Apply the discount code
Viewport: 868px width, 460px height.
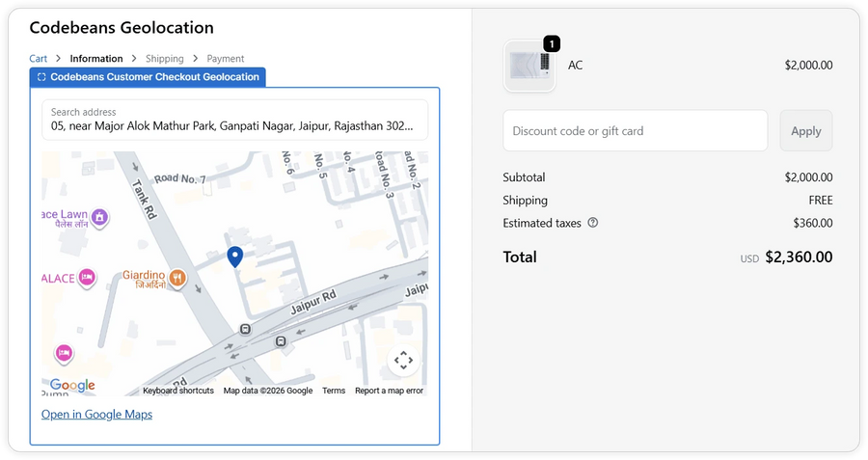pyautogui.click(x=806, y=130)
